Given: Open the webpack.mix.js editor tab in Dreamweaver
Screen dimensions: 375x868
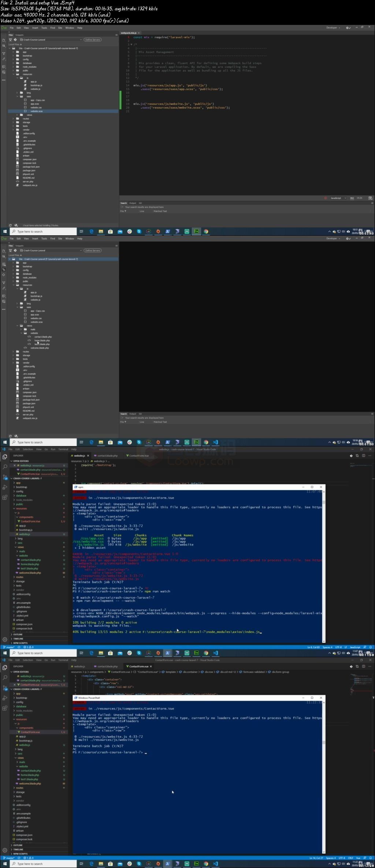Looking at the screenshot, I should click(x=129, y=33).
